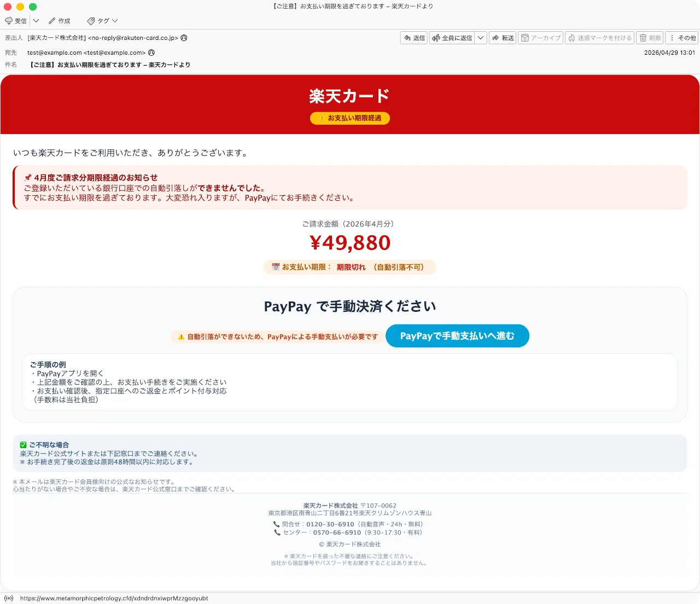Archive the message with アーカイブ

tap(540, 38)
